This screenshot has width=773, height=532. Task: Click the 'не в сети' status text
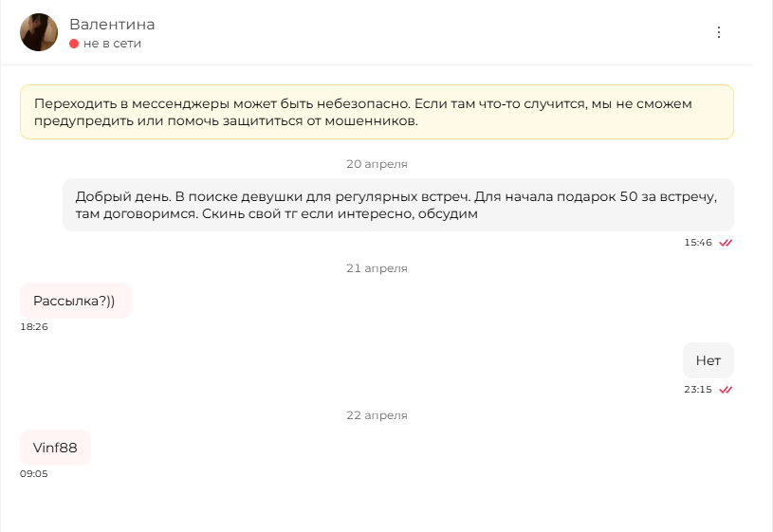click(x=113, y=44)
